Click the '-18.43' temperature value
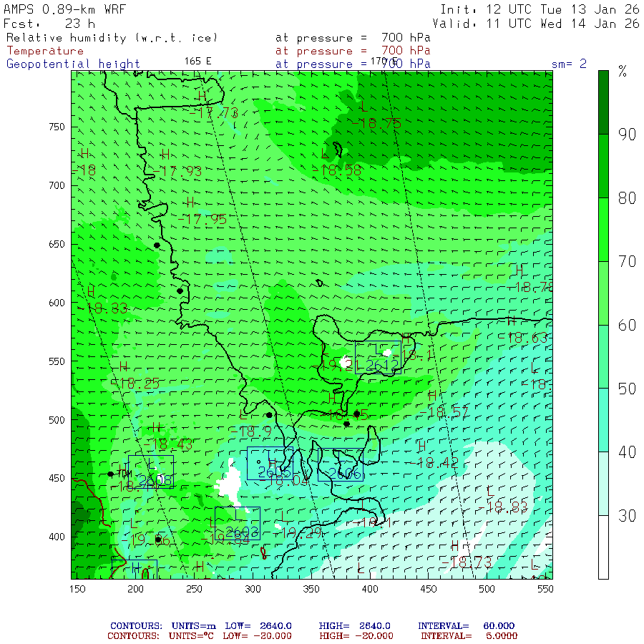 [168, 444]
